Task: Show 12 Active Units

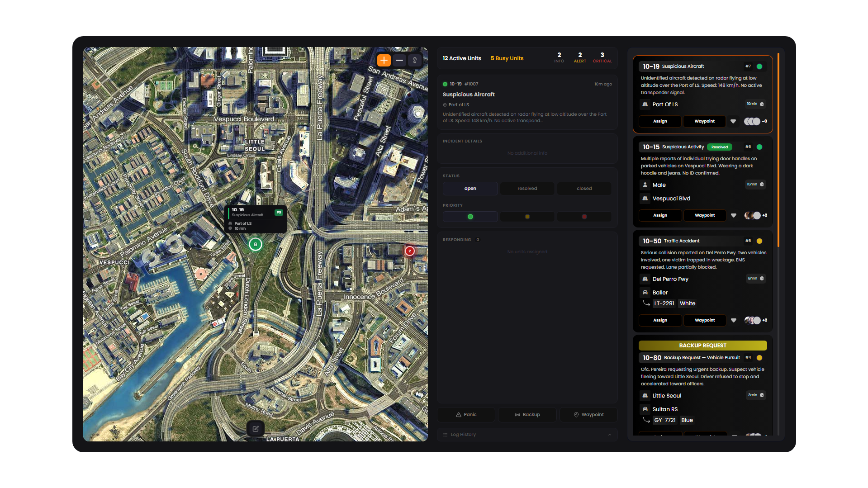Action: 462,58
